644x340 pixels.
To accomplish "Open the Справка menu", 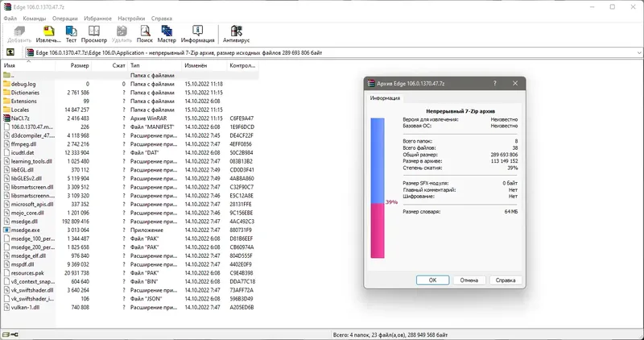I will point(162,19).
